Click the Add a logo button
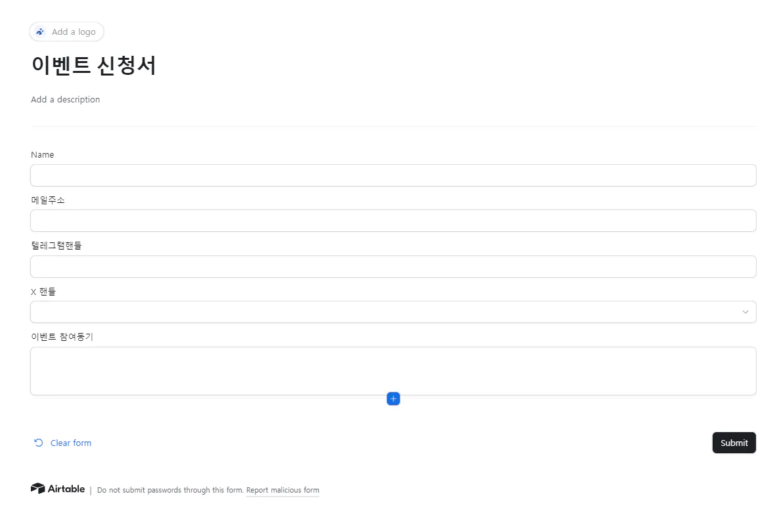The height and width of the screenshot is (532, 777). point(66,32)
